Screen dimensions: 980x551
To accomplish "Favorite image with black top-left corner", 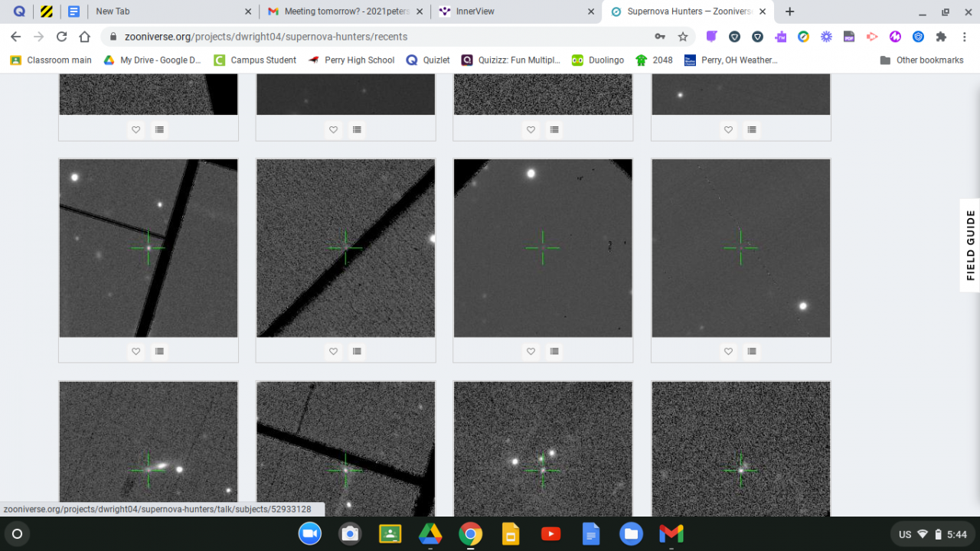I will 531,351.
